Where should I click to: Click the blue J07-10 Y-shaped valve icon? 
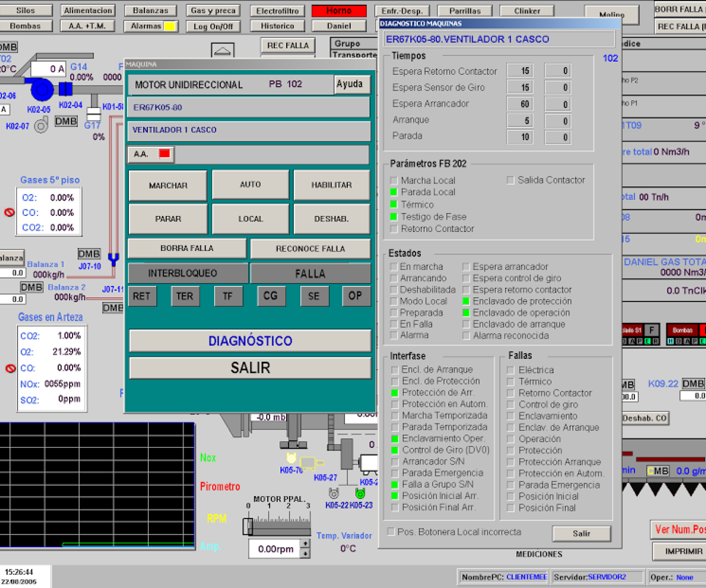[113, 259]
